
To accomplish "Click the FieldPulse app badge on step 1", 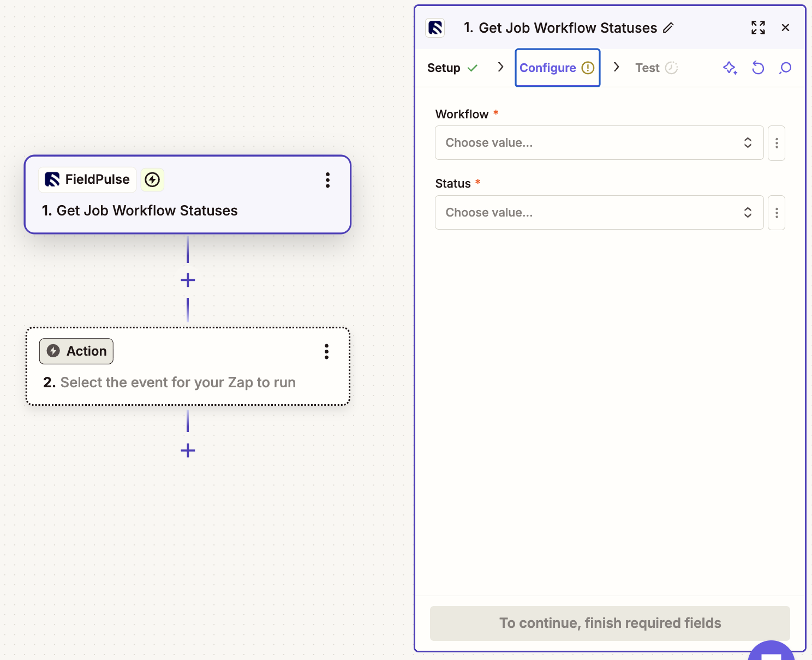I will pos(87,179).
